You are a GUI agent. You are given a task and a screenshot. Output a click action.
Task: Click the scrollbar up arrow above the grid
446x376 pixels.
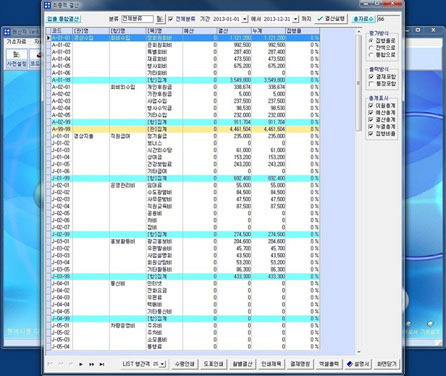(x=359, y=31)
